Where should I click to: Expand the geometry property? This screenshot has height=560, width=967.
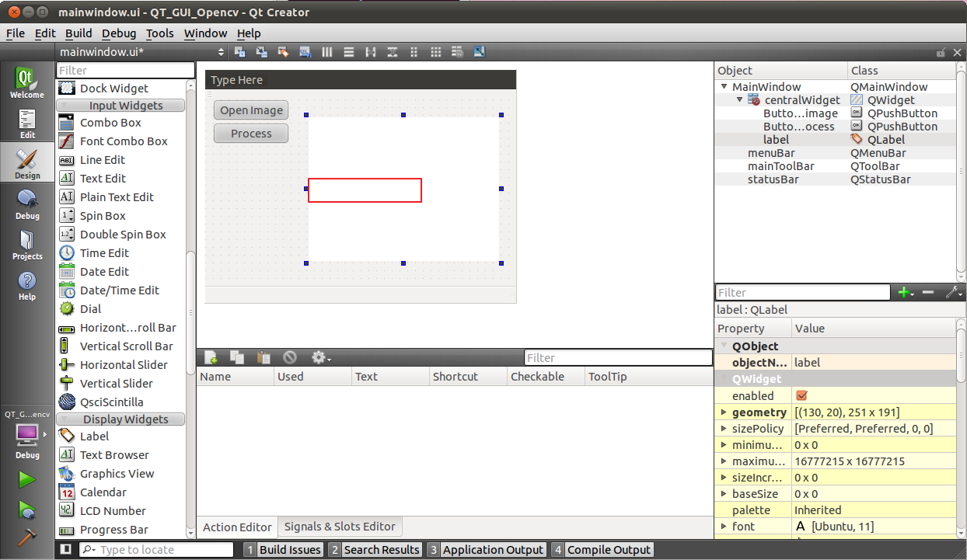[723, 412]
